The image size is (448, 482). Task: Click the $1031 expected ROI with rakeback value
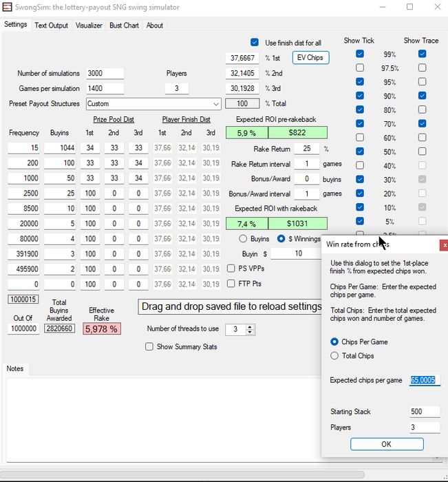pos(297,224)
